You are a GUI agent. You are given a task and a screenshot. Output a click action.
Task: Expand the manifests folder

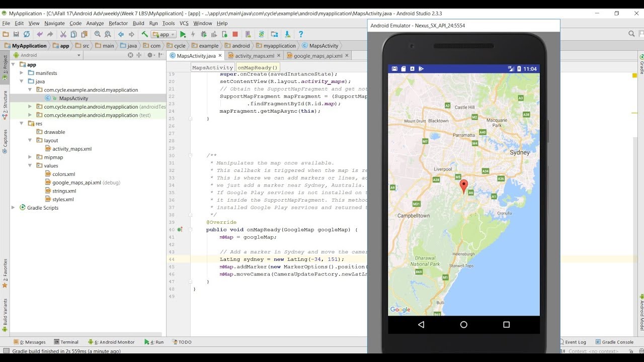tap(22, 73)
